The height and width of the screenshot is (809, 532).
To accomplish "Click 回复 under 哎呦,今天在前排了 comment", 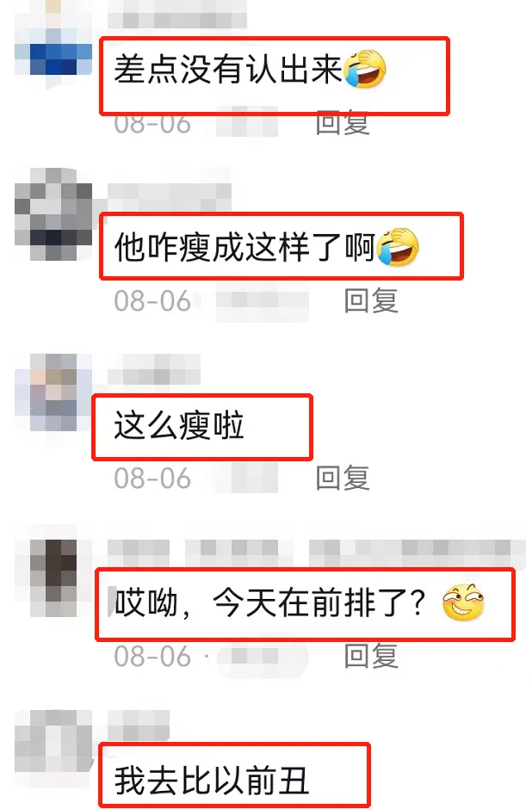I will tap(371, 656).
